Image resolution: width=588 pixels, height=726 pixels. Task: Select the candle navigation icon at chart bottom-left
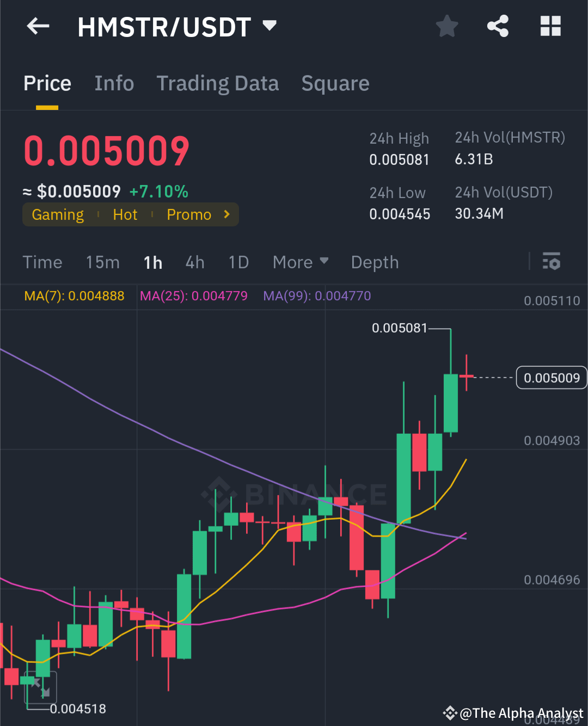point(40,687)
